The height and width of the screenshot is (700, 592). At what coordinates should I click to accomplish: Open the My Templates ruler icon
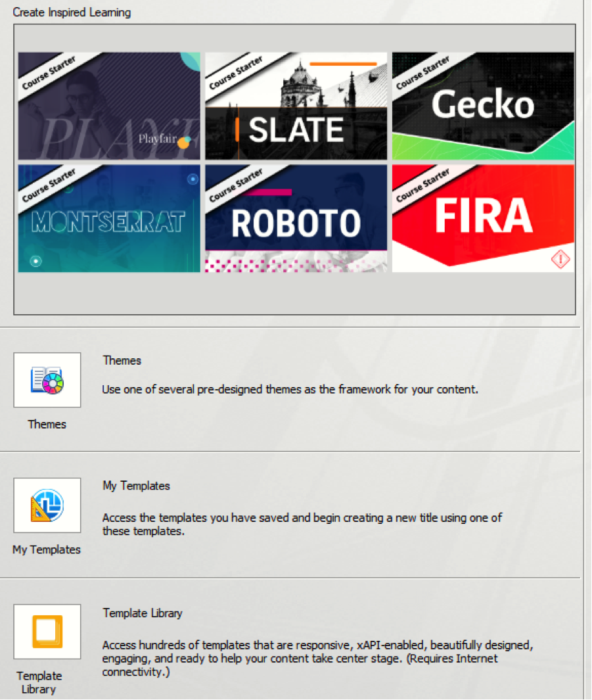tap(47, 505)
